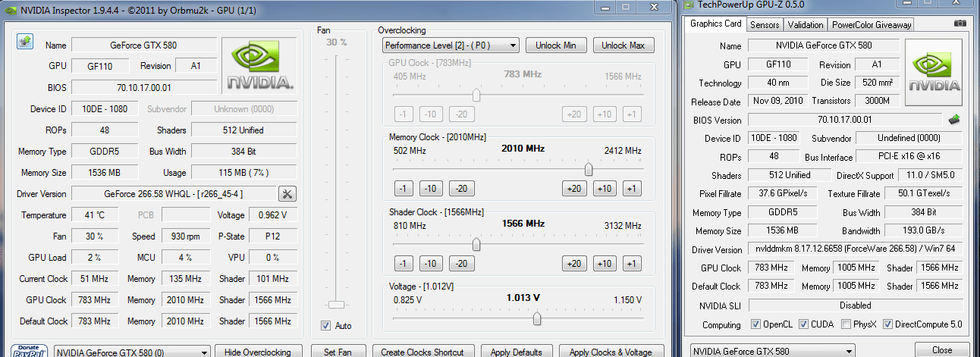Click Unlock Max button
The height and width of the screenshot is (357, 980).
623,45
